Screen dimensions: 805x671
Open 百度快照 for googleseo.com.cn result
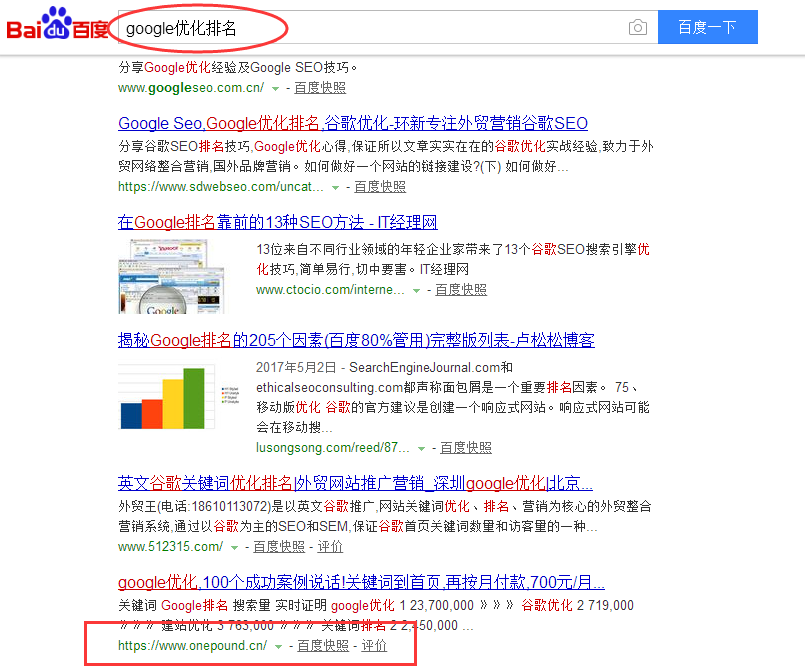[x=320, y=88]
